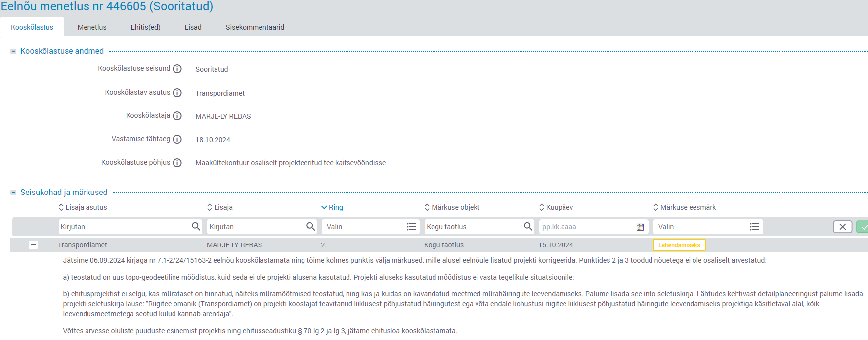Click the page title Eelnõu menetlus nr 446605
The width and height of the screenshot is (868, 340).
(x=107, y=6)
